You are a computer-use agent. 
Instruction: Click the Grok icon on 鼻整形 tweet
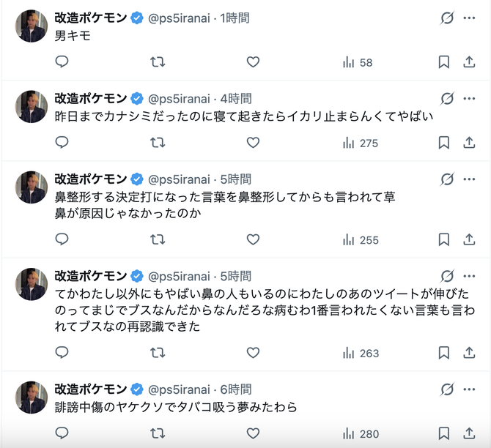pos(447,179)
